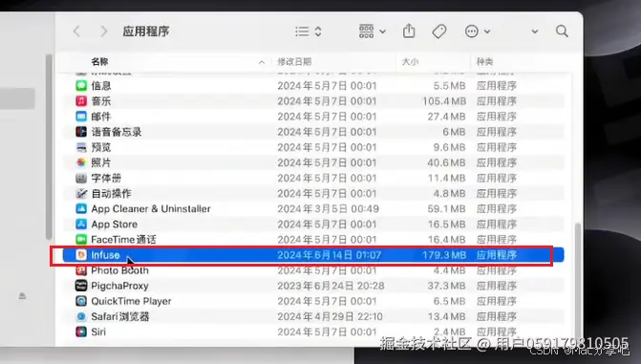Click the Siri app icon

point(81,332)
